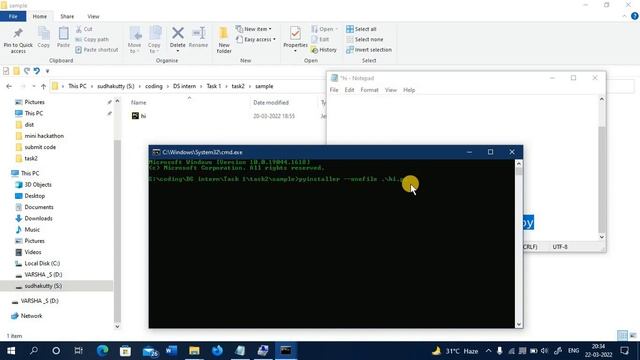This screenshot has width=640, height=360.
Task: Open Desktop in navigation pane
Action: click(35, 196)
